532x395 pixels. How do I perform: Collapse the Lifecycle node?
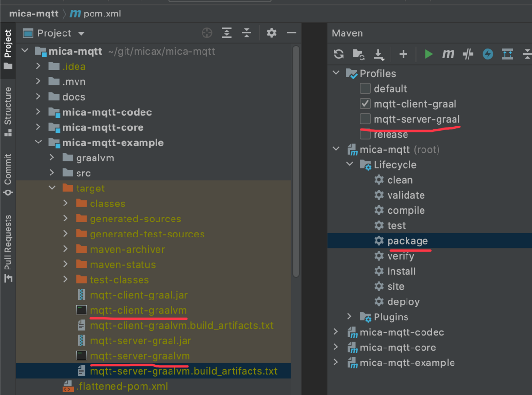pos(350,164)
